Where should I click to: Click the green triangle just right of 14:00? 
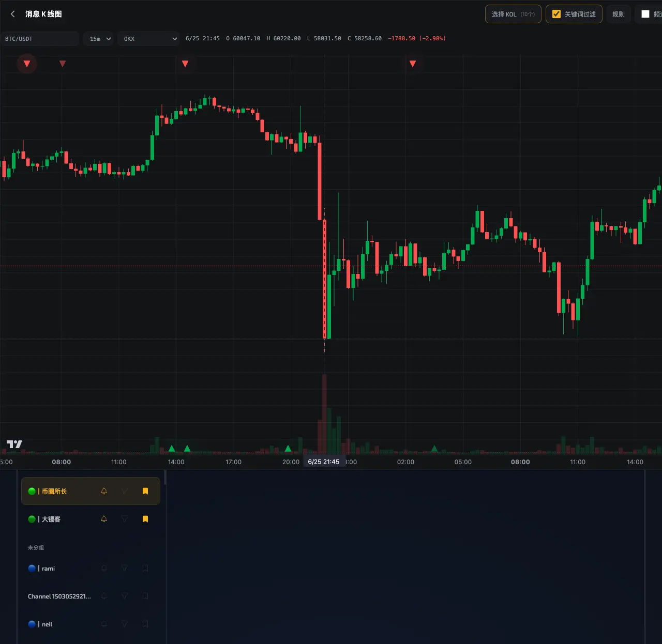pyautogui.click(x=187, y=448)
